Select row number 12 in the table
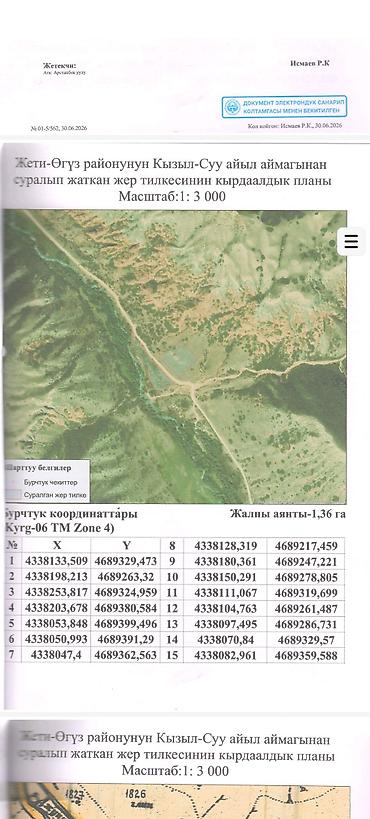This screenshot has height=819, width=370. [172, 609]
